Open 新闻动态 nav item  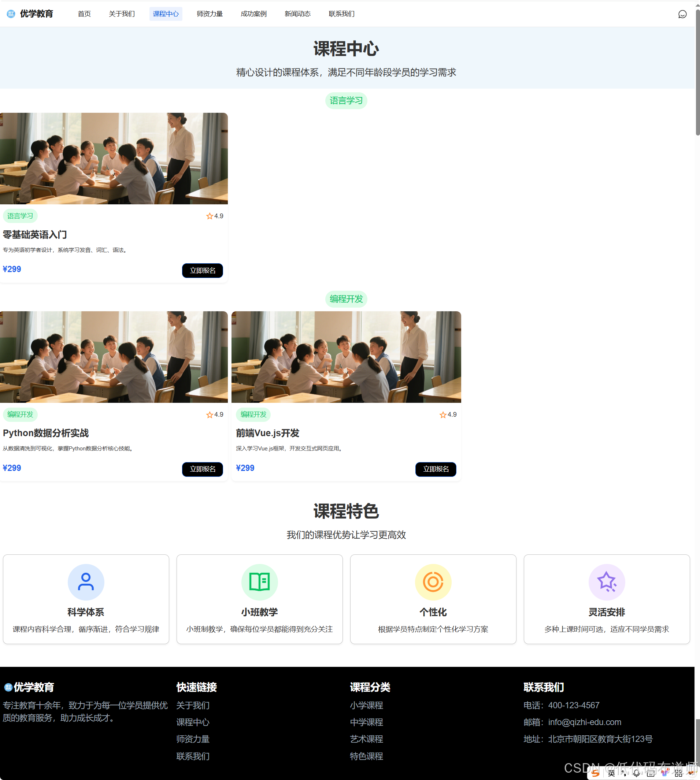297,14
